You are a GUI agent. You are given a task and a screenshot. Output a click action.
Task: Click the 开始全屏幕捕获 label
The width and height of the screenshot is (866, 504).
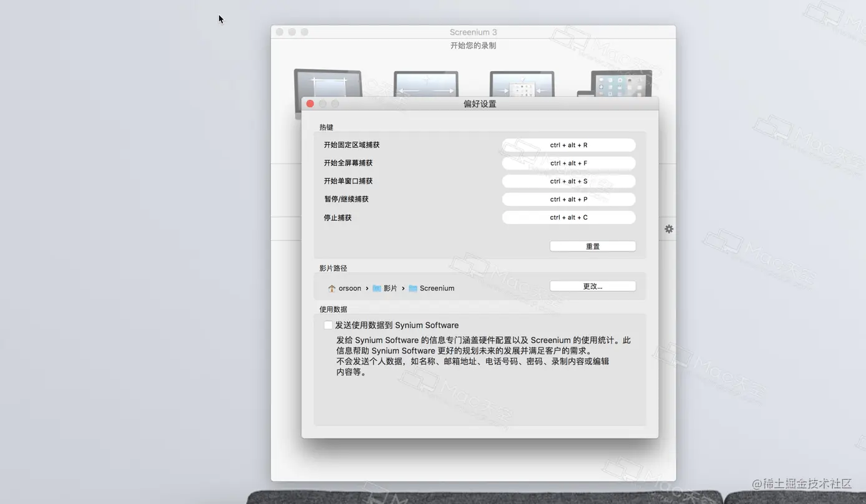pyautogui.click(x=348, y=163)
